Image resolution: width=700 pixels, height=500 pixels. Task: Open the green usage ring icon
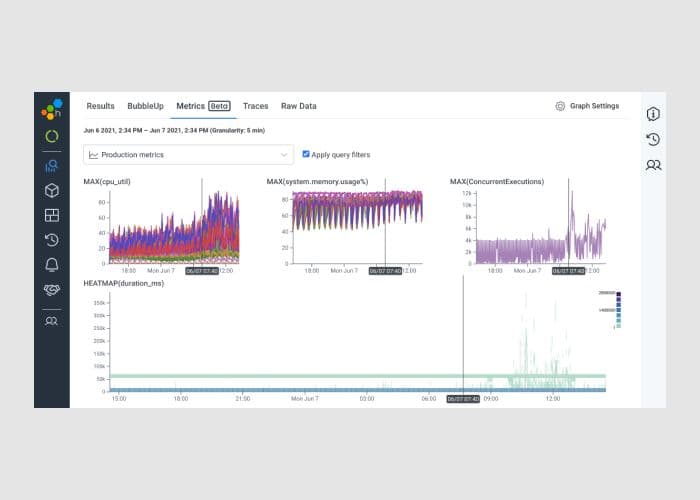[x=51, y=136]
